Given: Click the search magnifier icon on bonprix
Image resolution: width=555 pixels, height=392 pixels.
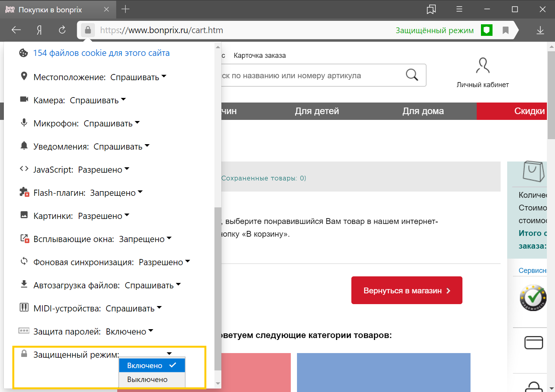Looking at the screenshot, I should click(x=412, y=75).
